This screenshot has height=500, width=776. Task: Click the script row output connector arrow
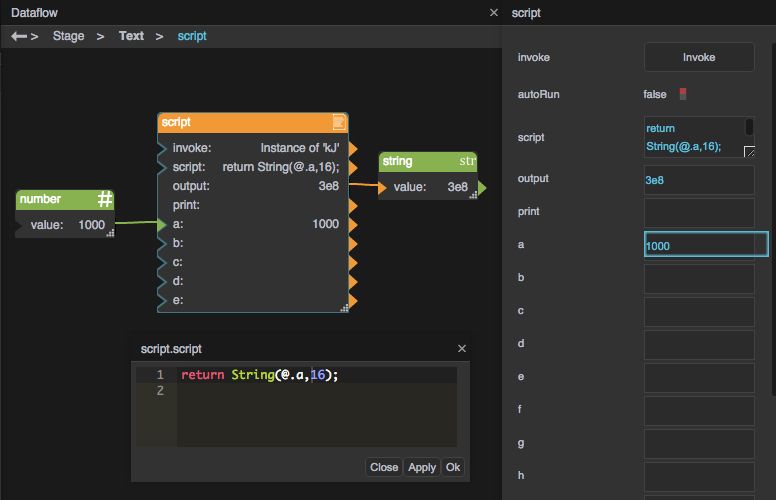point(353,167)
